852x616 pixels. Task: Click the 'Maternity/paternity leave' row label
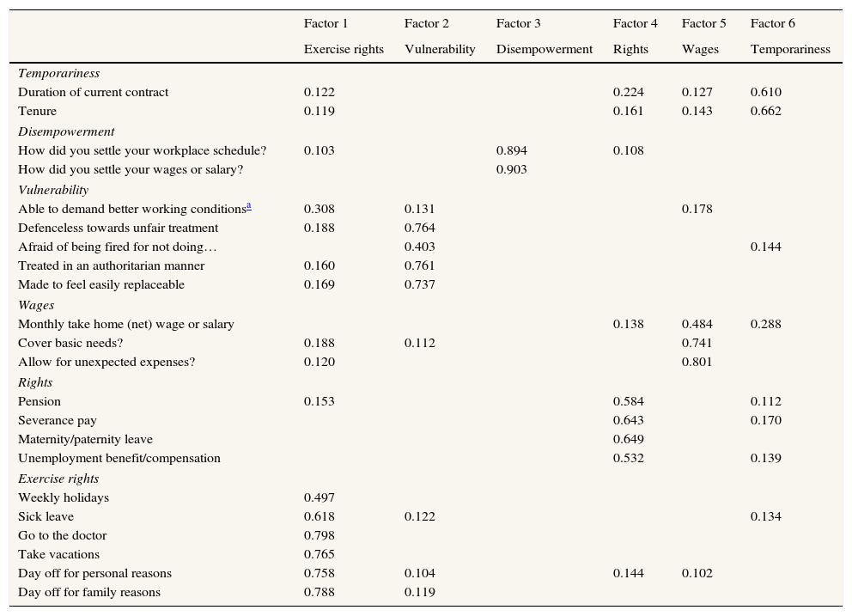pyautogui.click(x=85, y=439)
